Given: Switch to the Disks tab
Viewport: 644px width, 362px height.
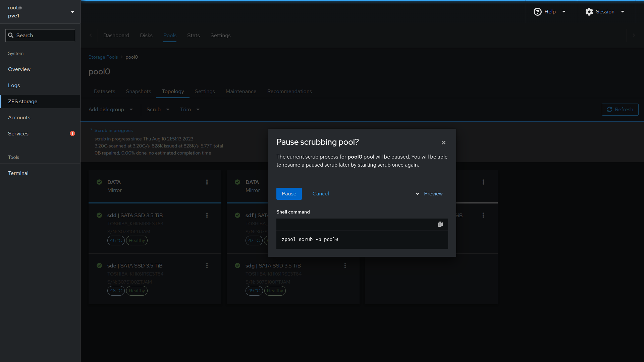Looking at the screenshot, I should [x=146, y=36].
